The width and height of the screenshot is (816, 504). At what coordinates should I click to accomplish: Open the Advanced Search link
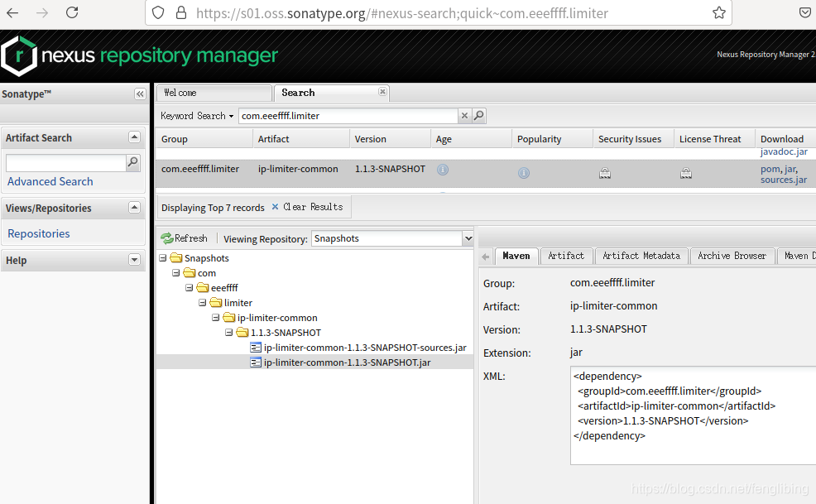pos(50,182)
